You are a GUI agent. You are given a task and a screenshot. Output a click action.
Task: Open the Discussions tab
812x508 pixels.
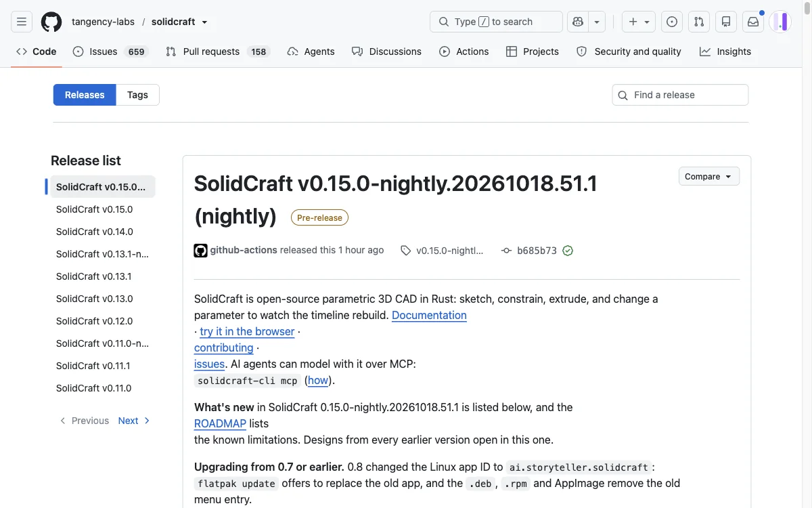coord(386,51)
